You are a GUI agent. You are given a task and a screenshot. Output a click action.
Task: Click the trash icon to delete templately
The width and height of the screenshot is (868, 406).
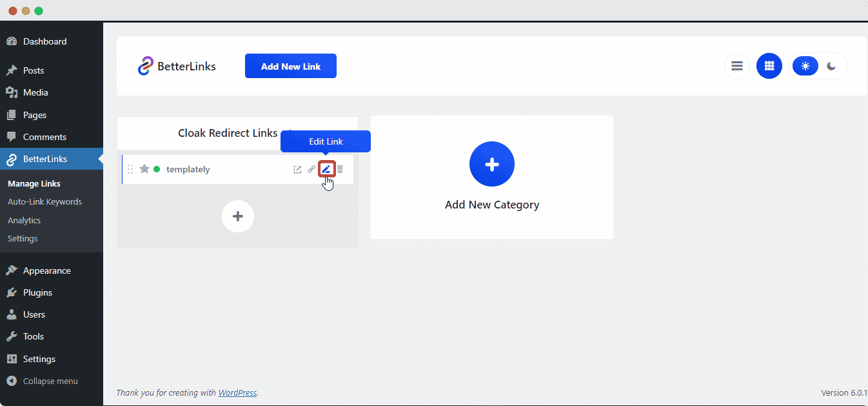tap(340, 169)
